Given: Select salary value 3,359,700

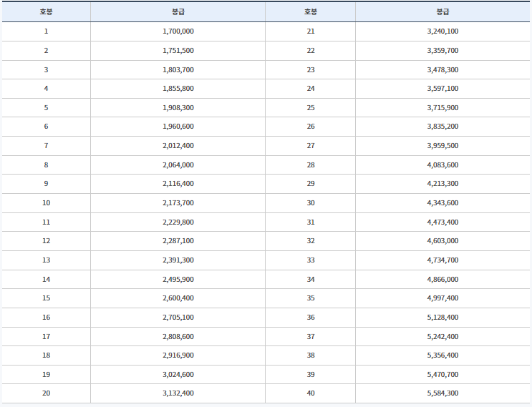Looking at the screenshot, I should [x=442, y=51].
